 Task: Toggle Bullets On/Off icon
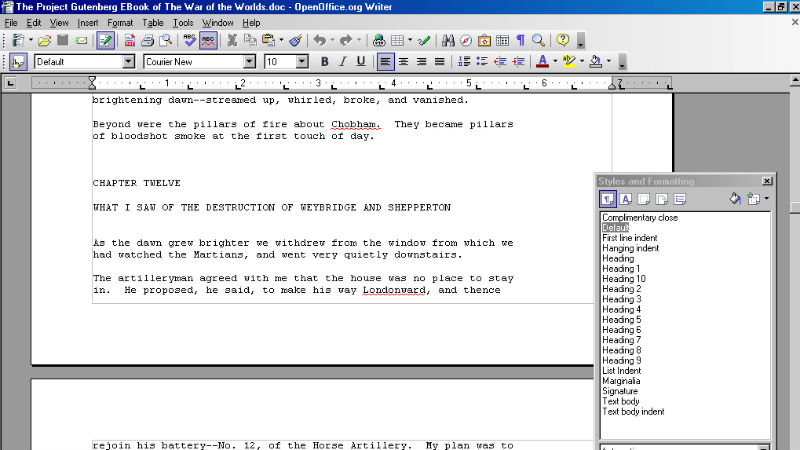pyautogui.click(x=482, y=62)
